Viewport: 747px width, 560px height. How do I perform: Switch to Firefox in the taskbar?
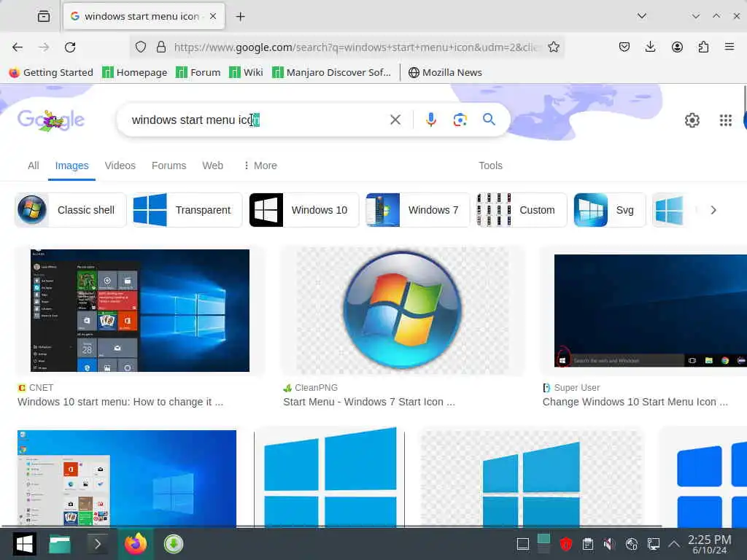point(136,544)
